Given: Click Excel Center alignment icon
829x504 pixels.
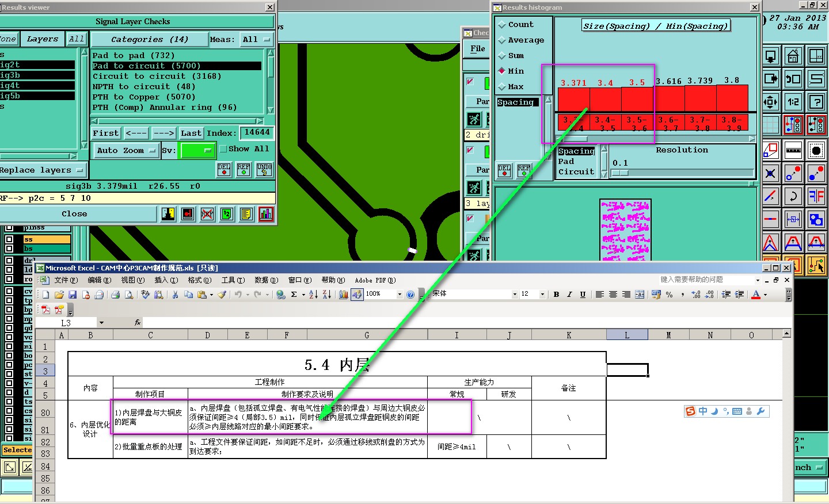Looking at the screenshot, I should pyautogui.click(x=613, y=295).
